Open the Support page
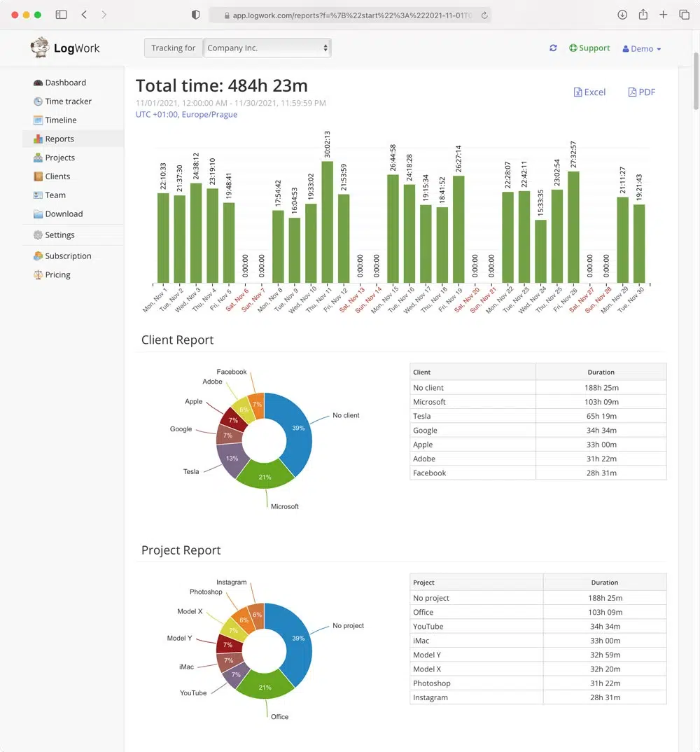The width and height of the screenshot is (700, 752). tap(589, 48)
